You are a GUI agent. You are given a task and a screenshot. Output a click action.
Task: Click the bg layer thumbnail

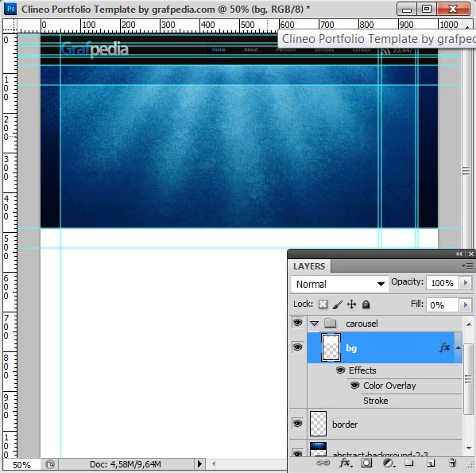(331, 347)
